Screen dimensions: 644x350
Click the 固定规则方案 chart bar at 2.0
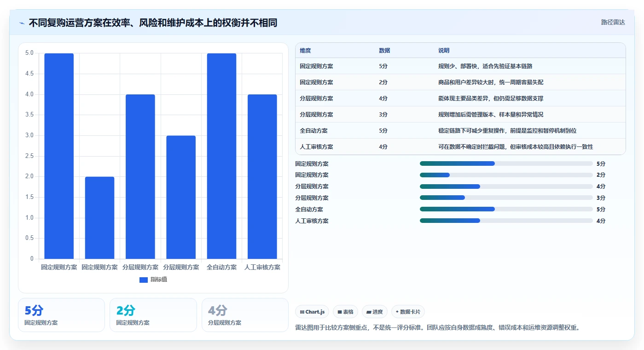(x=99, y=218)
